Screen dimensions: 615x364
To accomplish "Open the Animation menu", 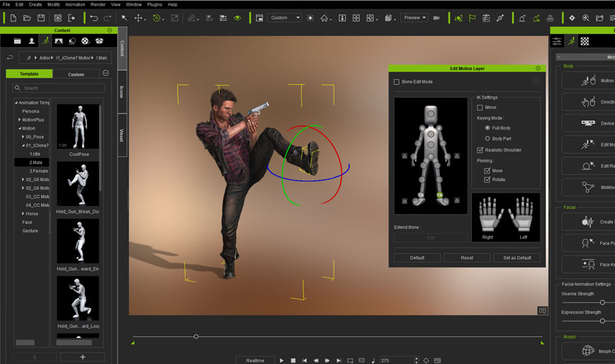I will point(75,4).
